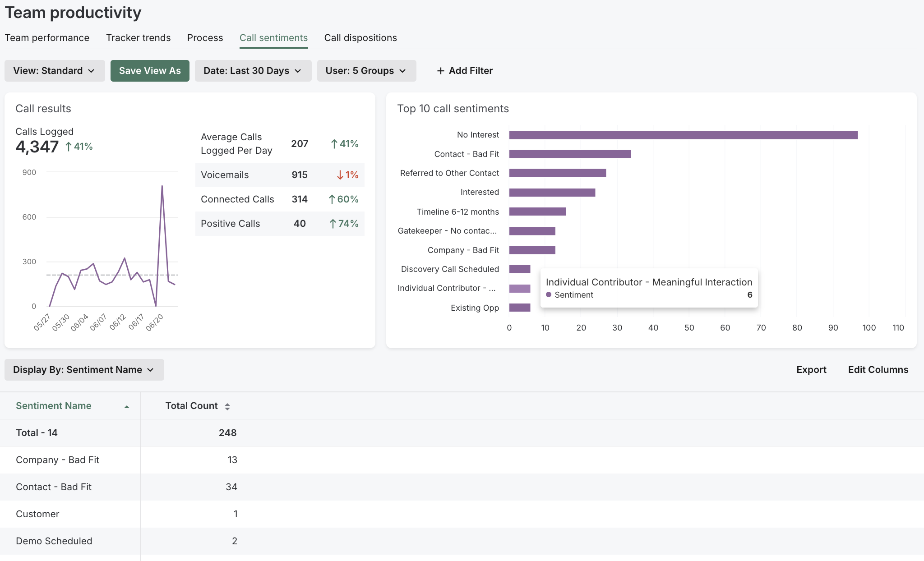Click the green upward arrow beside 41% on Calls Logged

(x=68, y=146)
